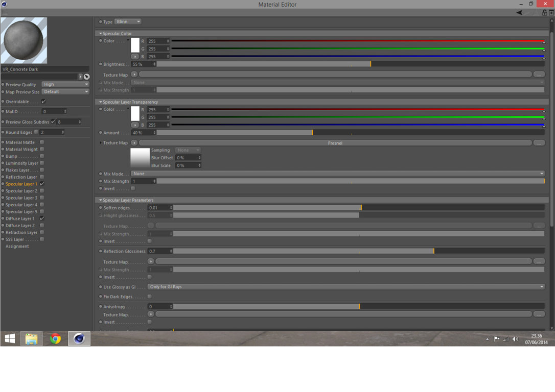Viewport: 555px width, 392px height.
Task: Click the Anisotropy Texture Map browse (...) button
Action: (539, 314)
